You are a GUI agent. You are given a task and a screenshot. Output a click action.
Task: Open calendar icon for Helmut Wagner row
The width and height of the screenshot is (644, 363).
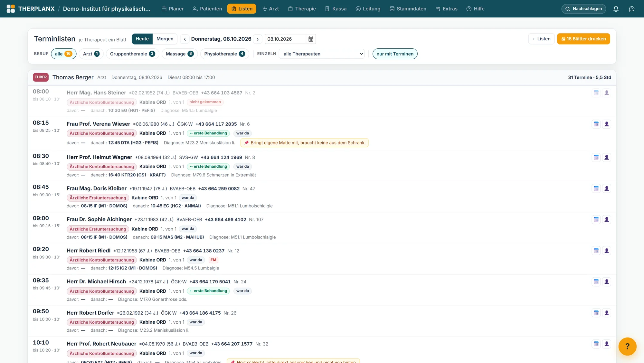point(596,157)
